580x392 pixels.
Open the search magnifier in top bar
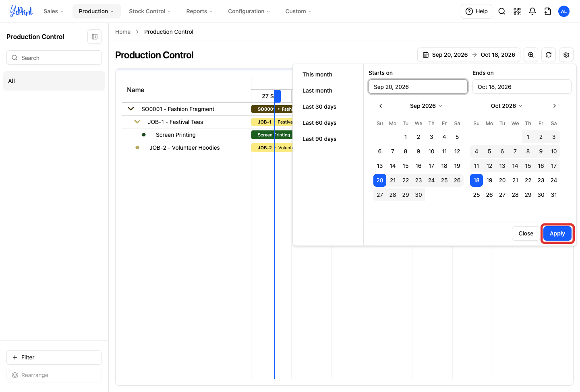(502, 11)
